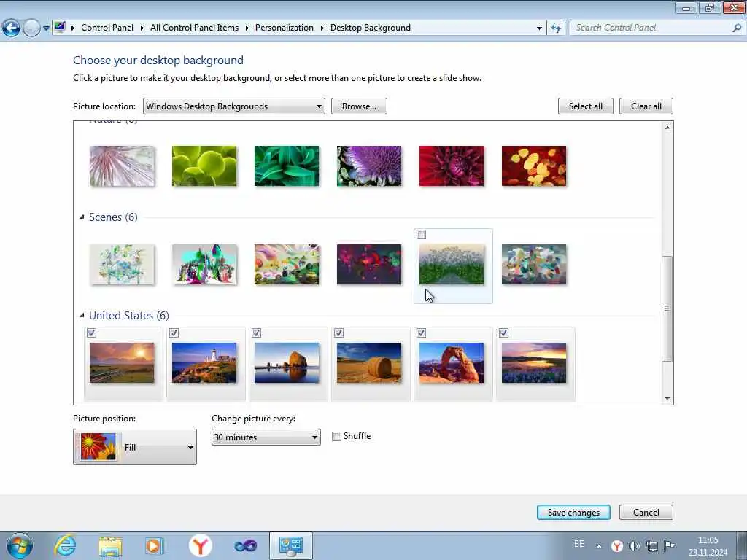
Task: Click the search magnifier icon
Action: (x=737, y=28)
